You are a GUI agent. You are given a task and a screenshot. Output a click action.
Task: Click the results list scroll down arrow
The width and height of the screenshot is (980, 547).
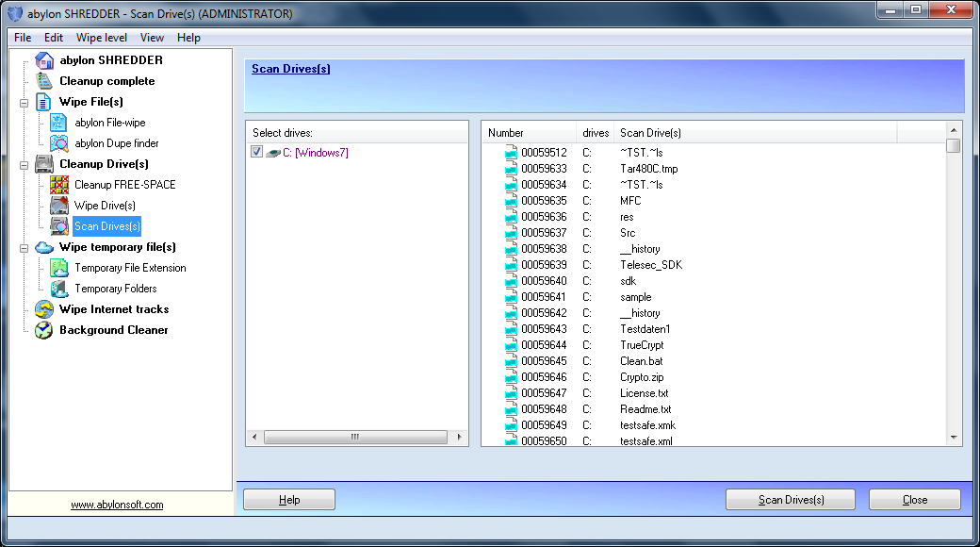click(x=953, y=438)
